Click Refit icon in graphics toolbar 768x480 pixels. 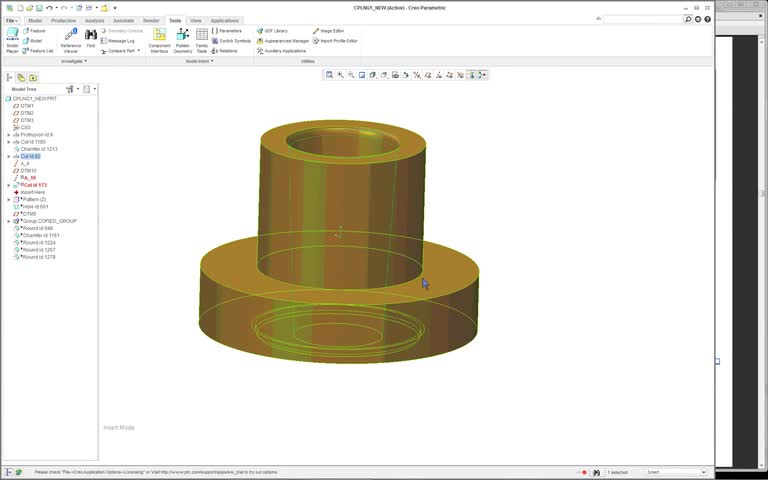(x=329, y=75)
